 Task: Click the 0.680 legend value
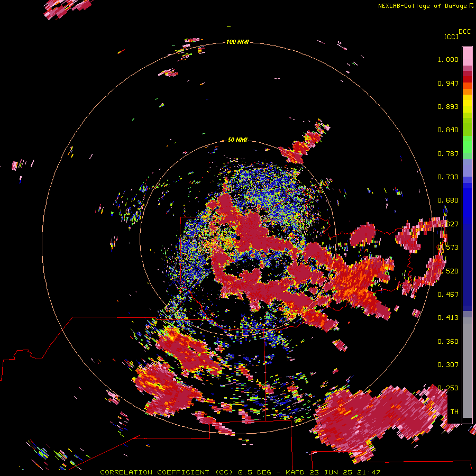[x=448, y=200]
